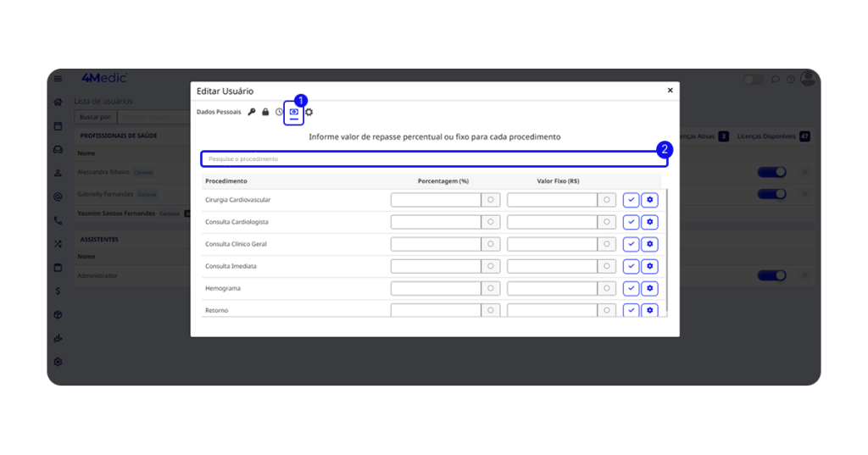
Task: Toggle the switch in the top header bar
Action: tap(753, 80)
